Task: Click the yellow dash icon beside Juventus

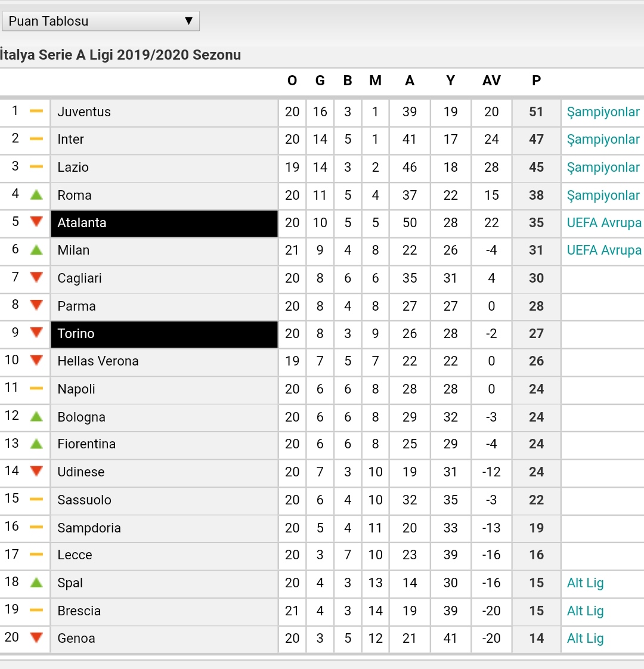Action: (x=36, y=112)
